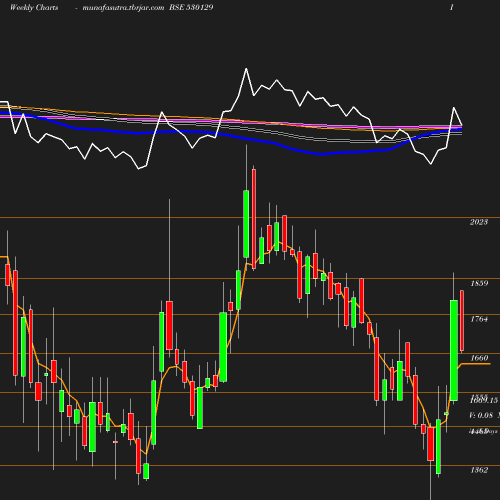This screenshot has width=500, height=500.
Task: Click the 1859 price level label
Action: (x=479, y=283)
